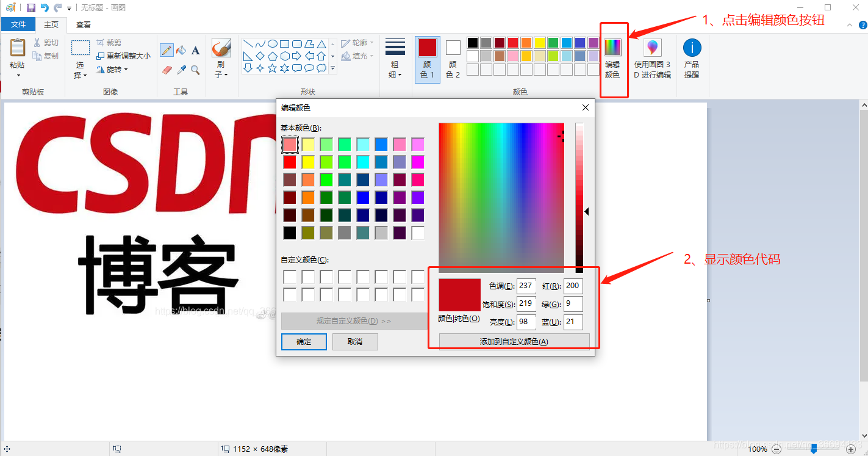Viewport: 868px width, 456px height.
Task: Expand the shapes gallery More arrow
Action: [x=333, y=68]
